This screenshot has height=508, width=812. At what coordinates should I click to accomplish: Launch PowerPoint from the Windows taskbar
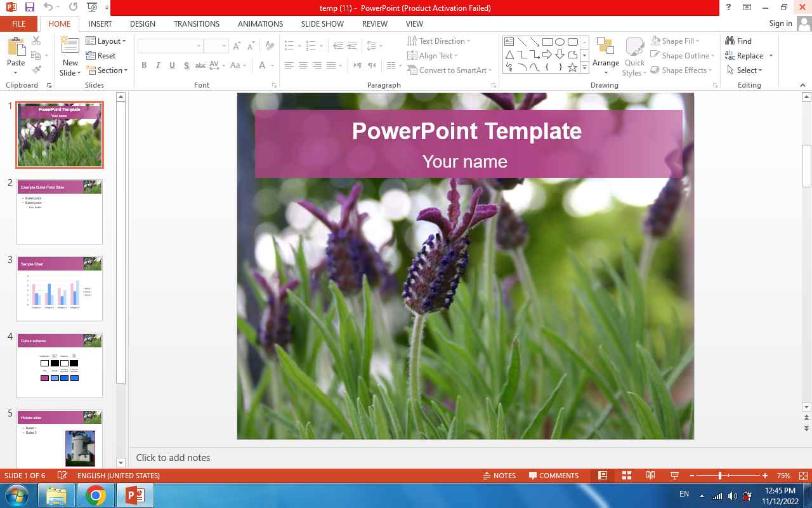click(134, 495)
